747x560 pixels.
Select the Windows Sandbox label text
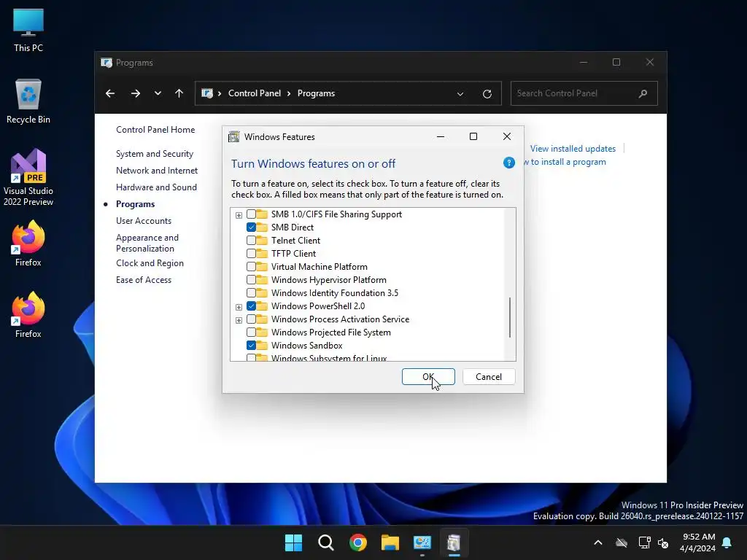(307, 345)
